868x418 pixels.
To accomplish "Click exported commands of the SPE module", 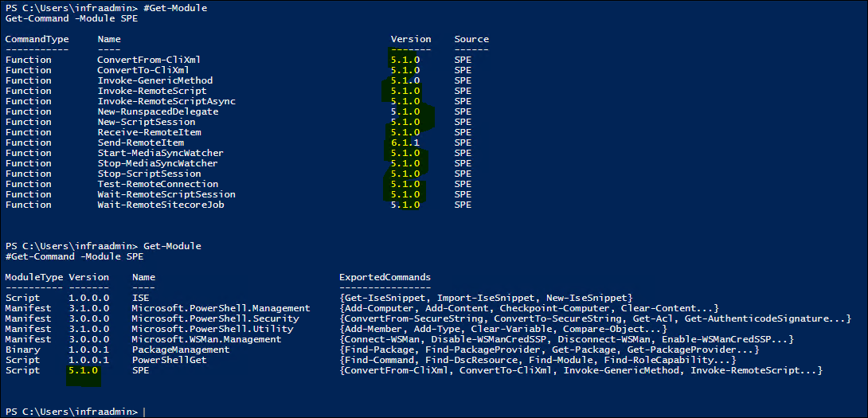I will (581, 370).
